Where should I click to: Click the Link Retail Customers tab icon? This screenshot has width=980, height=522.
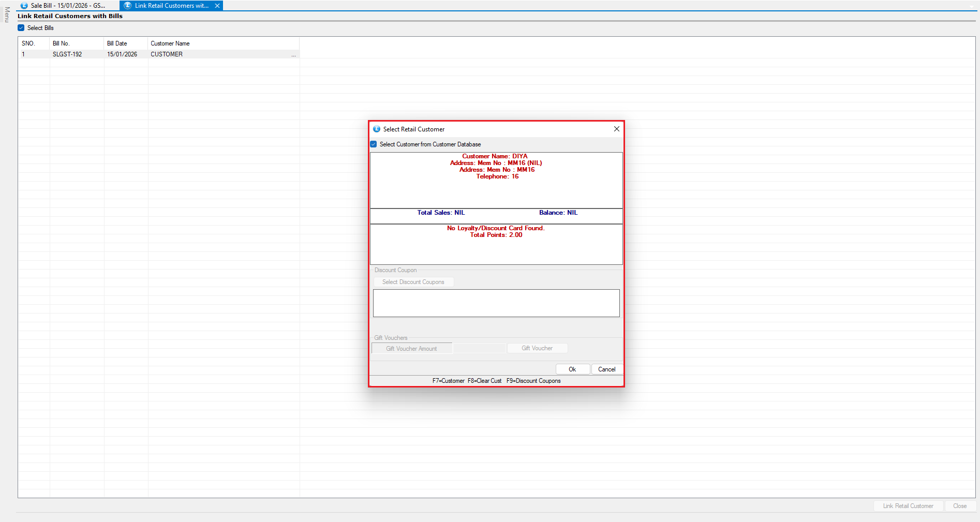(128, 6)
